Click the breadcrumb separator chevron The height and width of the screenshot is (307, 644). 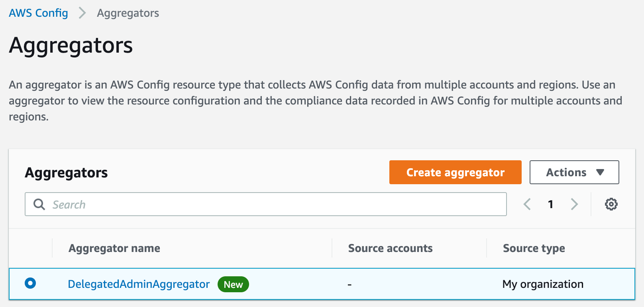click(x=82, y=13)
